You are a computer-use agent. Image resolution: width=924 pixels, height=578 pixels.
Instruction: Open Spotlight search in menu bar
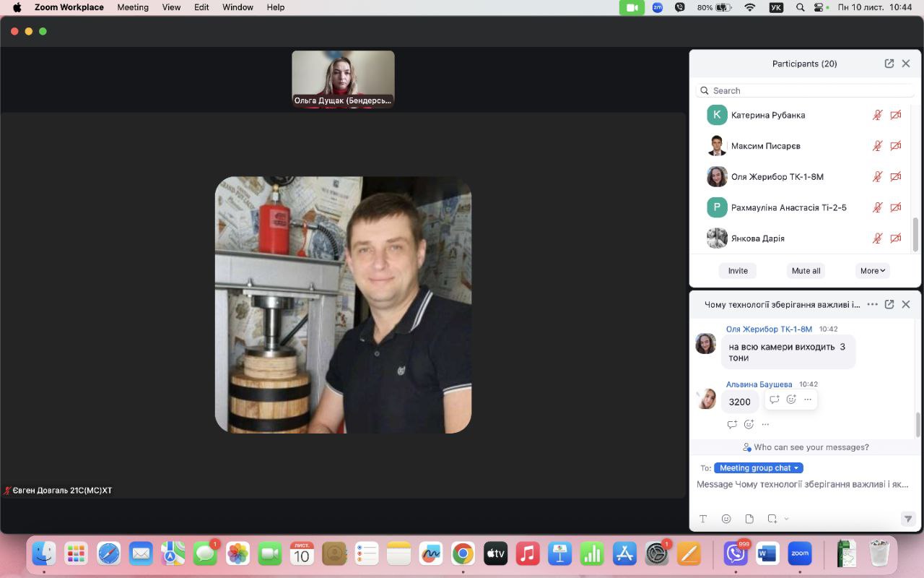pyautogui.click(x=800, y=7)
